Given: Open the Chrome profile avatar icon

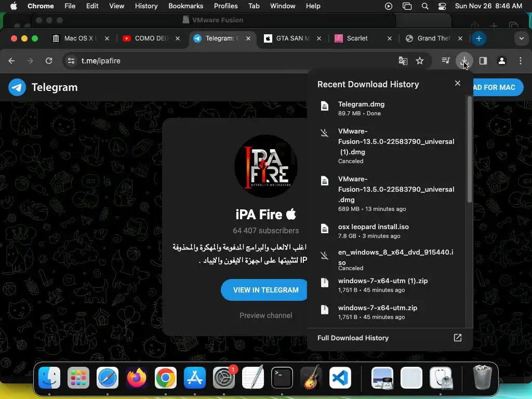Looking at the screenshot, I should tap(501, 61).
